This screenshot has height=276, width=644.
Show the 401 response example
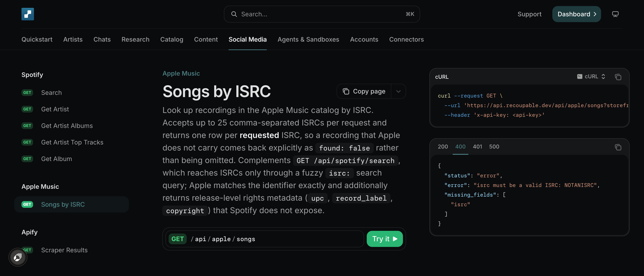point(477,146)
